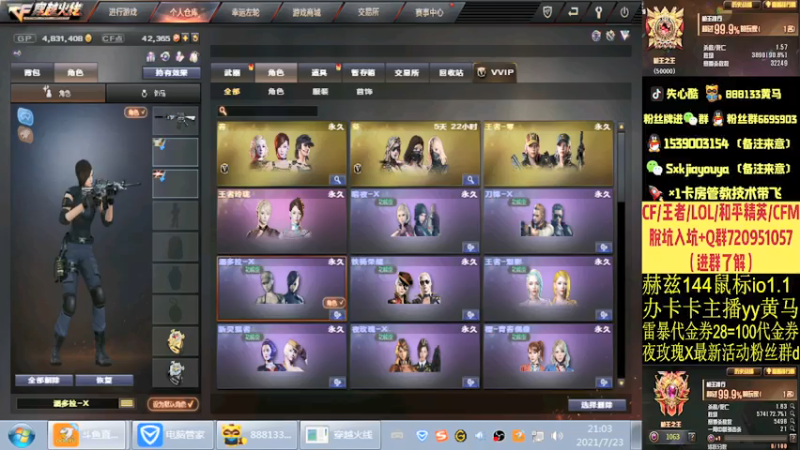
Task: Open the 穿越火线 taskbar item
Action: click(340, 435)
